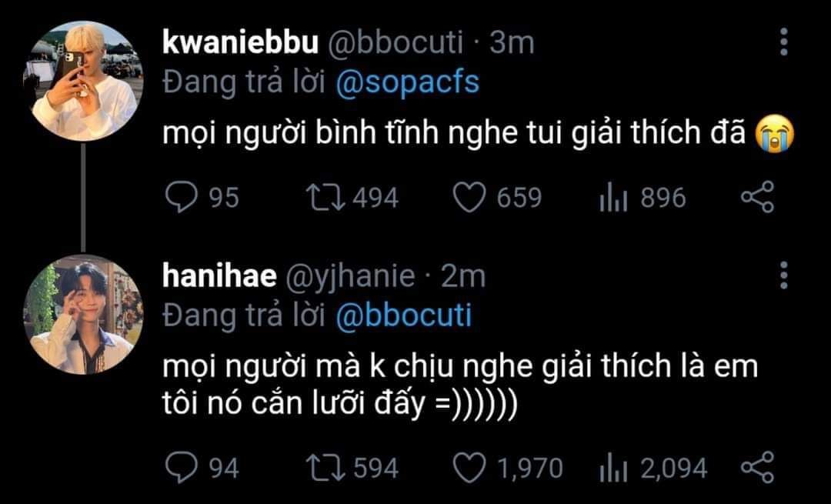
Task: Retweet hanihae's tweet
Action: click(322, 467)
